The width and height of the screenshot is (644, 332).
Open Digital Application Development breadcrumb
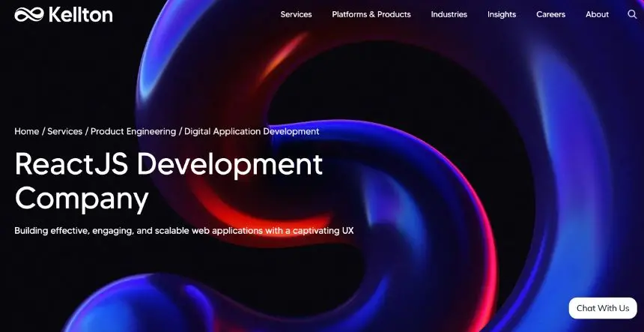tap(252, 131)
